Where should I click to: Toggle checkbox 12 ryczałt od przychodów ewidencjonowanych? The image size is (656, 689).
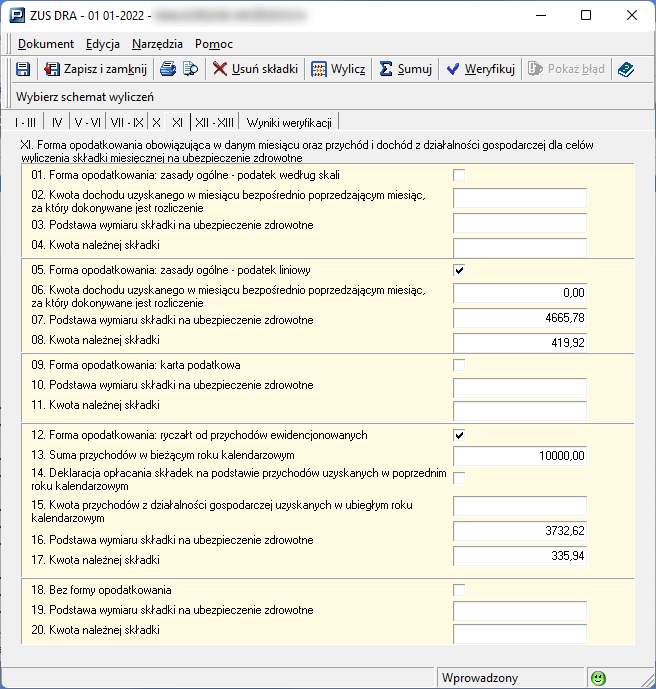pos(460,435)
